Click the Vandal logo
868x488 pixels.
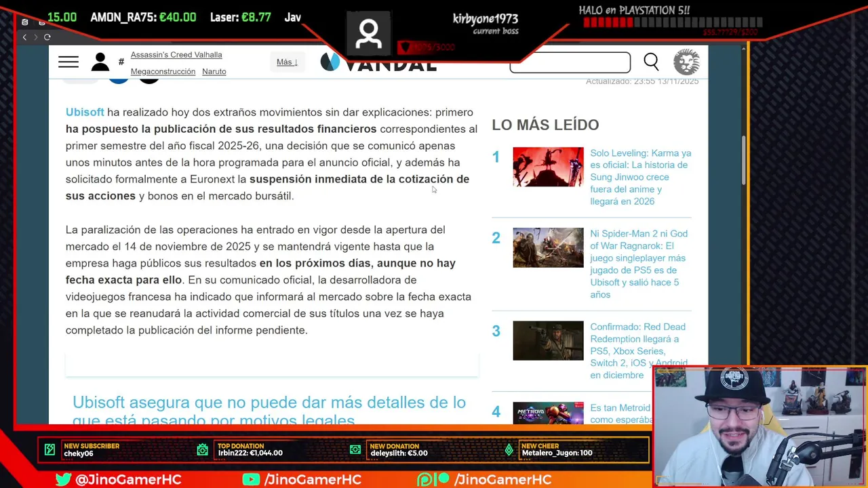pos(378,63)
